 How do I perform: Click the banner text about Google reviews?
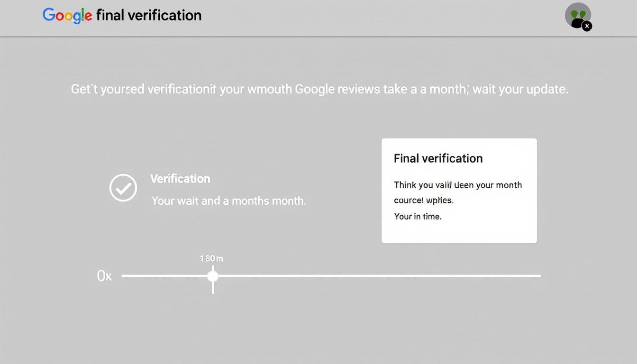[318, 89]
